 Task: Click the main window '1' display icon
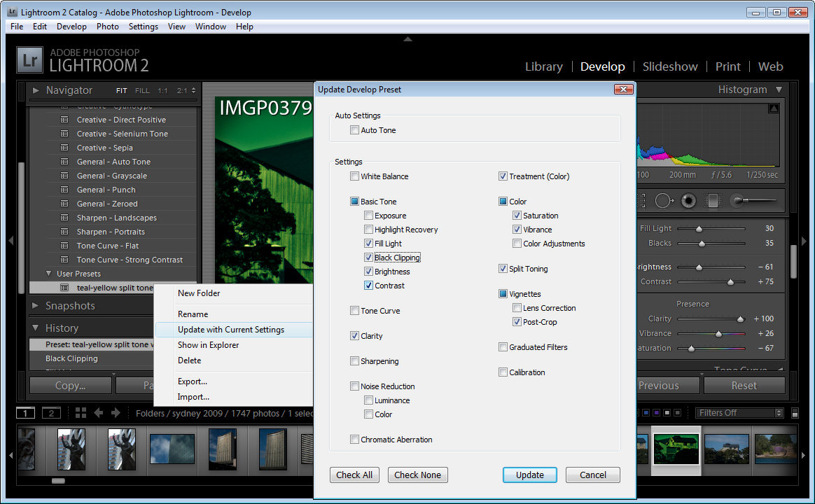[x=25, y=413]
